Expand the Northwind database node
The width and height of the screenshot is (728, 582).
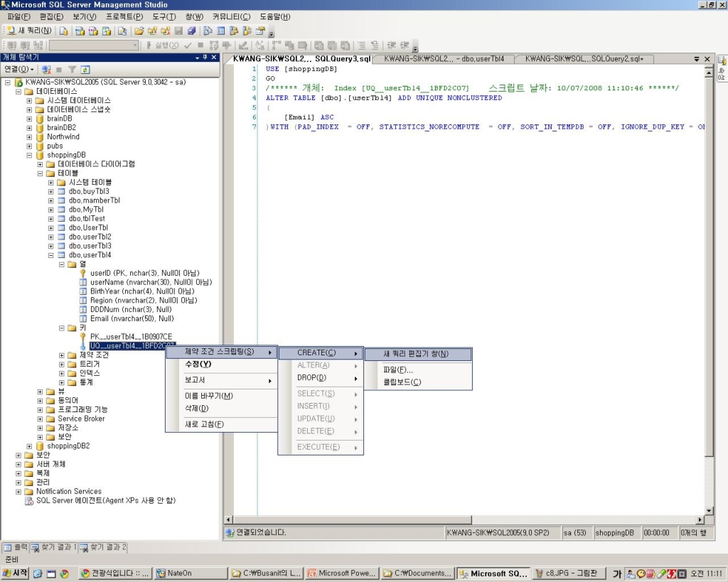click(29, 137)
